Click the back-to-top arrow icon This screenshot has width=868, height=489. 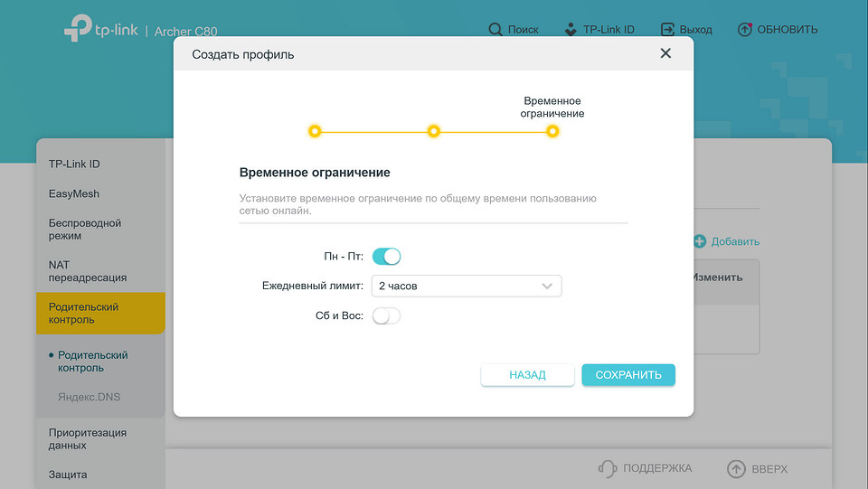point(736,468)
